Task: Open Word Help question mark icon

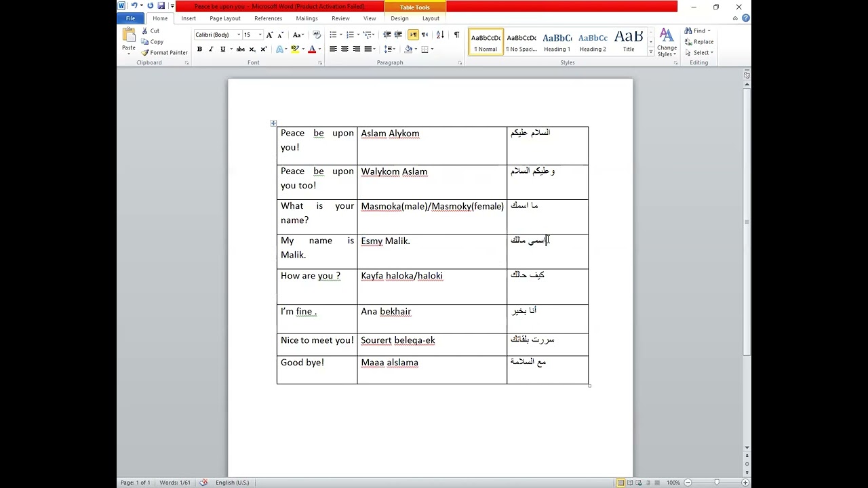Action: click(x=746, y=18)
